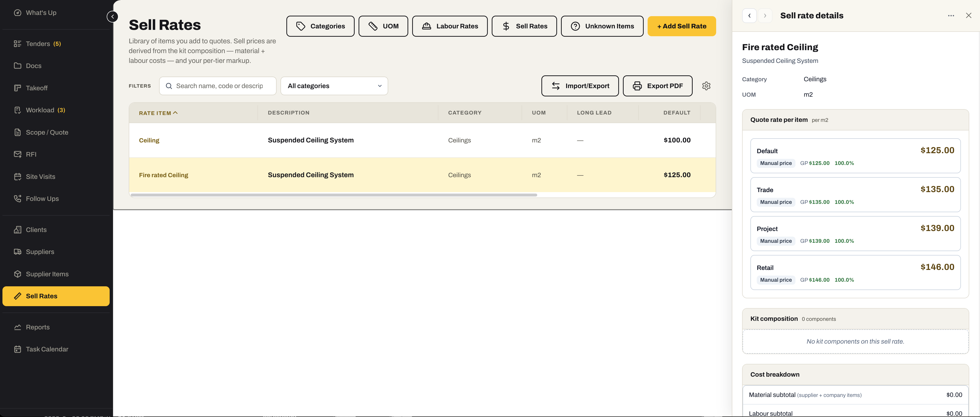Click the Material subtotal row
Screen dimensions: 980x417
855,395
